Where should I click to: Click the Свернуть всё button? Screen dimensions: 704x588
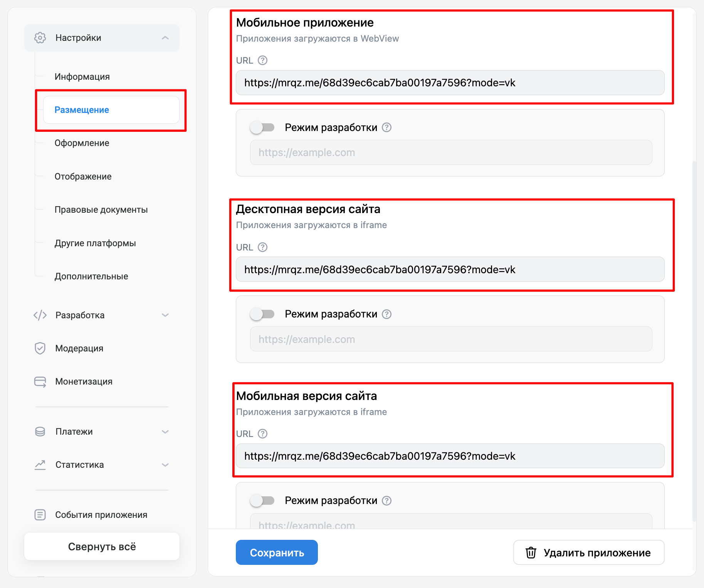click(102, 546)
